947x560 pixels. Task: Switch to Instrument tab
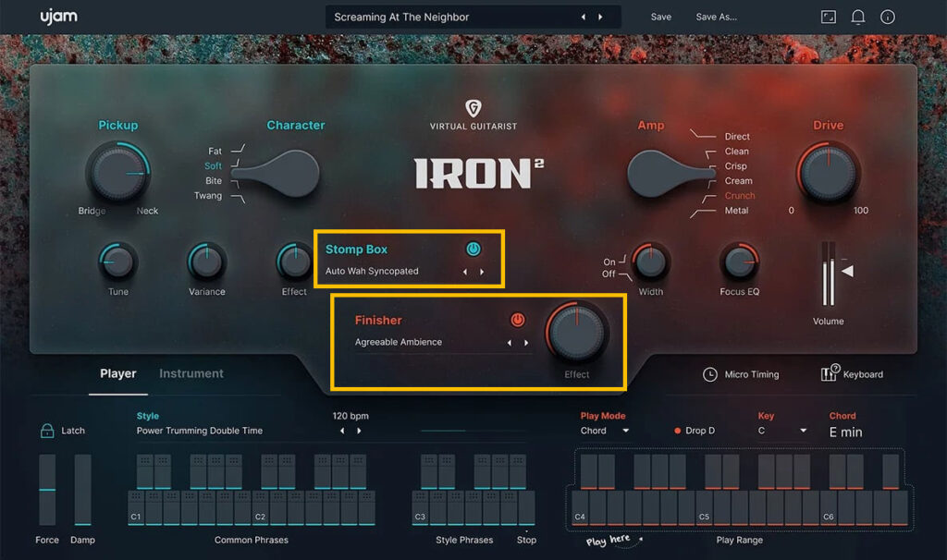coord(191,373)
